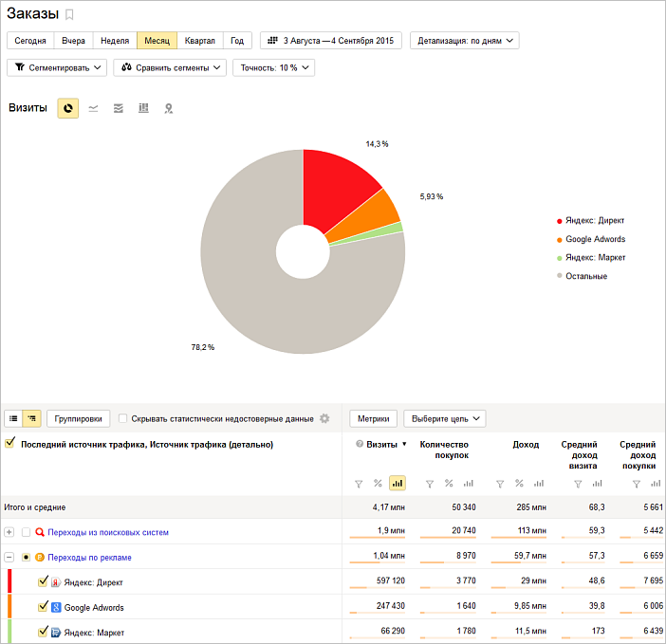The image size is (666, 644).
Task: Expand the Переходы из поисковых систем row
Action: (9, 532)
